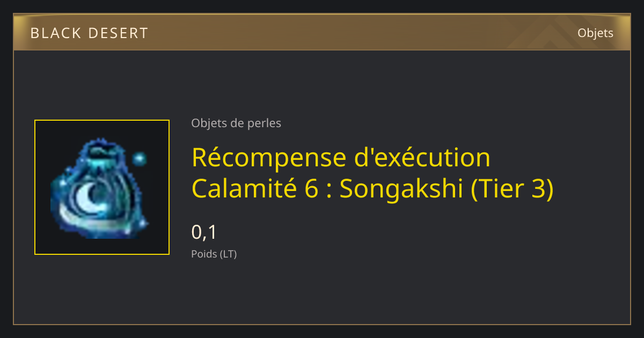Click the (Tier 3) suffix of the title
Screen dimensions: 644x338
(x=512, y=189)
